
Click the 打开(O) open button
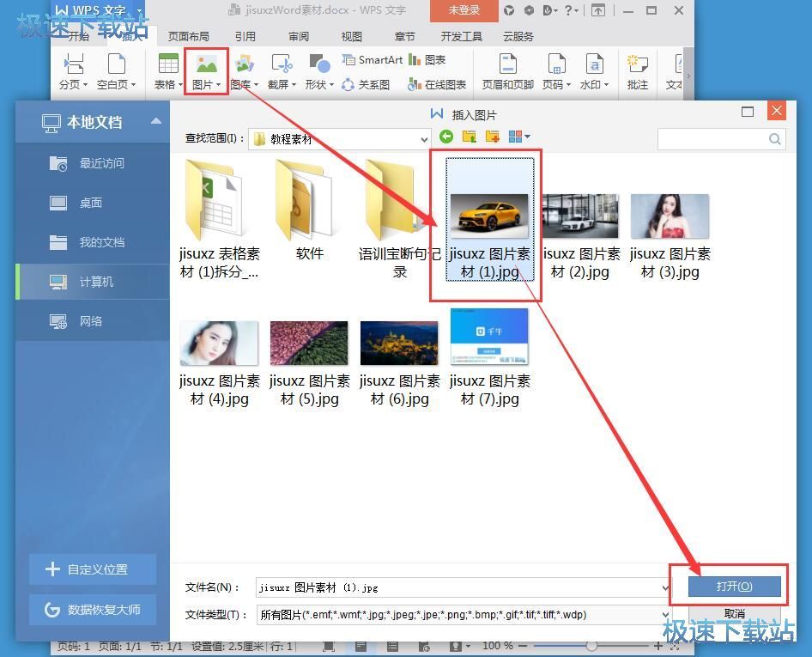pos(735,586)
